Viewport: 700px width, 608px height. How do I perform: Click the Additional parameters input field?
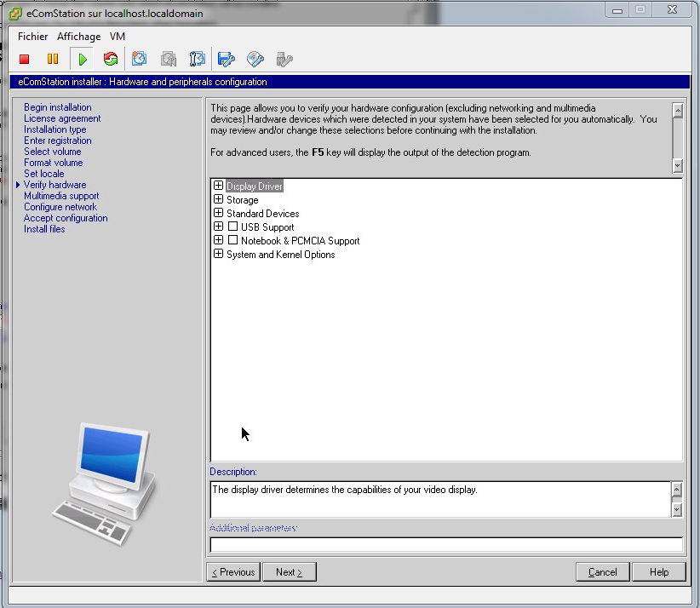(445, 545)
